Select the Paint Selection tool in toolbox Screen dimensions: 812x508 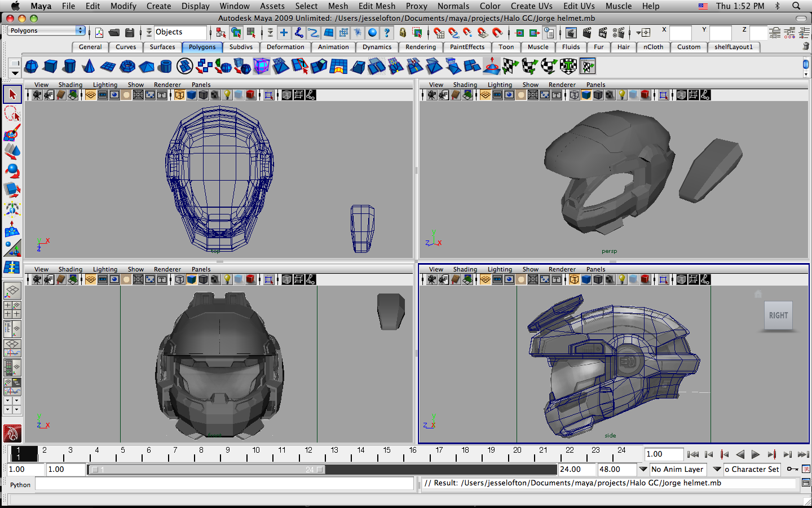point(12,133)
